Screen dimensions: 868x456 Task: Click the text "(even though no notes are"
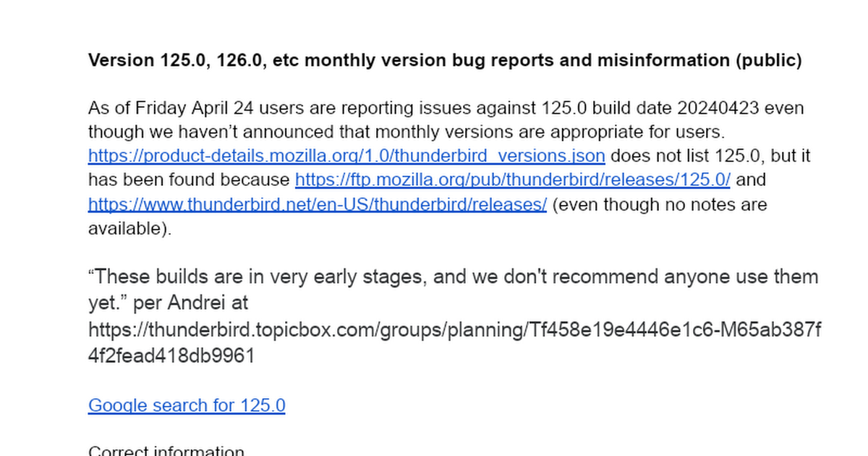659,204
